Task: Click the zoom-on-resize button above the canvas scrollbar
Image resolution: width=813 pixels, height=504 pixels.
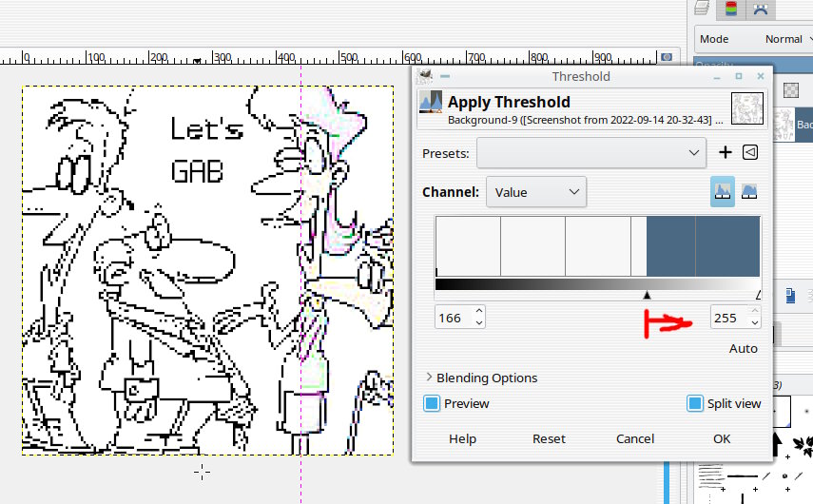Action: 667,57
